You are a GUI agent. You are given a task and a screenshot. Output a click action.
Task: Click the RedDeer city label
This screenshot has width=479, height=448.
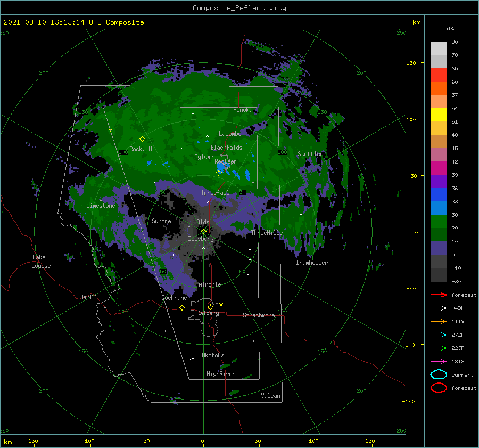(226, 161)
